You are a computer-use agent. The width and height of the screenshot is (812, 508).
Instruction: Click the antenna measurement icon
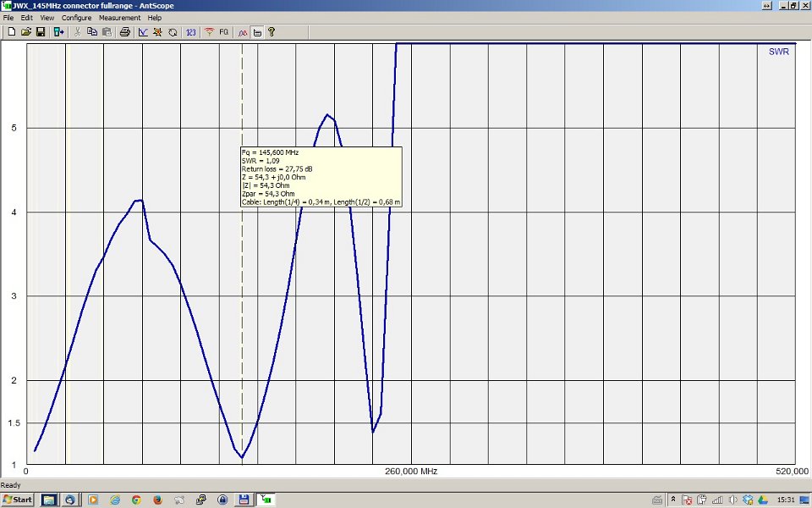pos(209,32)
